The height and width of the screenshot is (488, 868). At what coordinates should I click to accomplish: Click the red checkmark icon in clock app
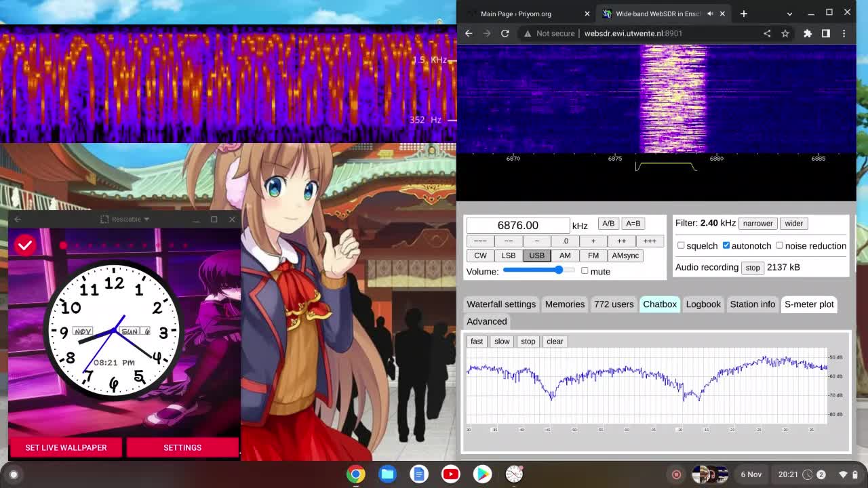[x=25, y=245]
